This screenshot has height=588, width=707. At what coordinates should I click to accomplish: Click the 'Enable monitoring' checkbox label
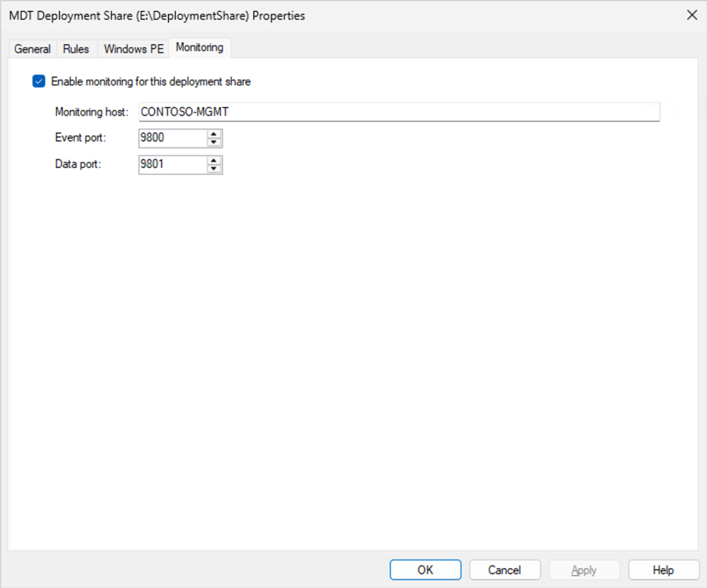pos(150,81)
